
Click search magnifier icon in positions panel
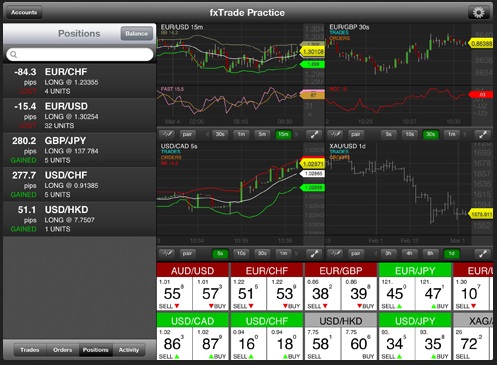coord(13,54)
